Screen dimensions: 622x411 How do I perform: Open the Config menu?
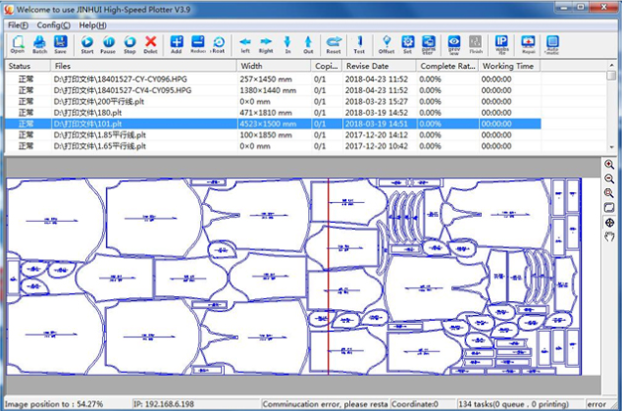54,25
